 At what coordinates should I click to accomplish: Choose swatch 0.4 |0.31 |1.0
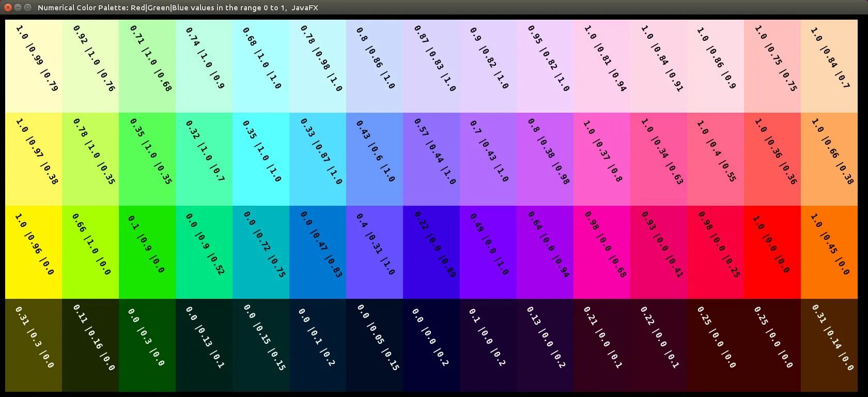pos(375,252)
